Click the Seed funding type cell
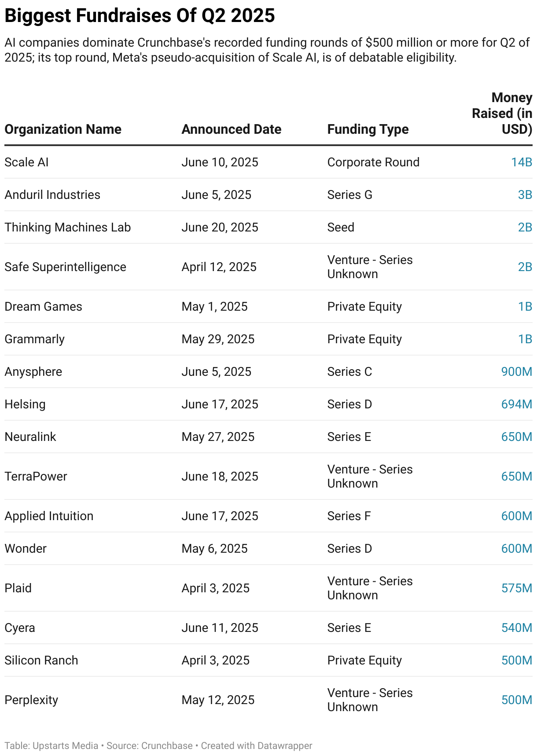 (341, 228)
